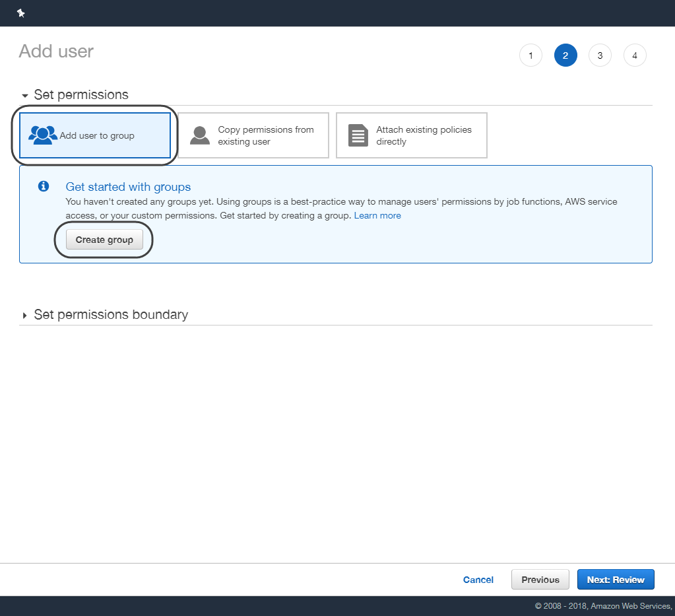Click the document icon for attaching policies
This screenshot has width=675, height=616.
coord(358,135)
